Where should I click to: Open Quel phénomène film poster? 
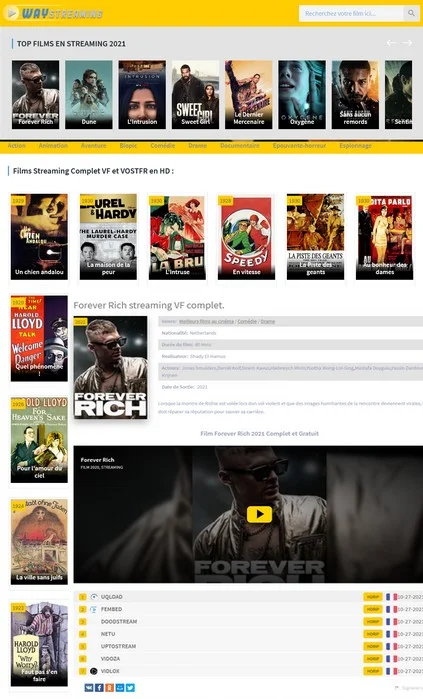39,338
